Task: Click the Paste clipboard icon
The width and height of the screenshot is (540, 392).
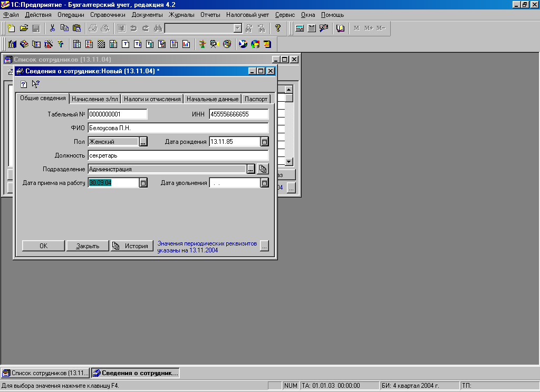Action: coord(77,28)
